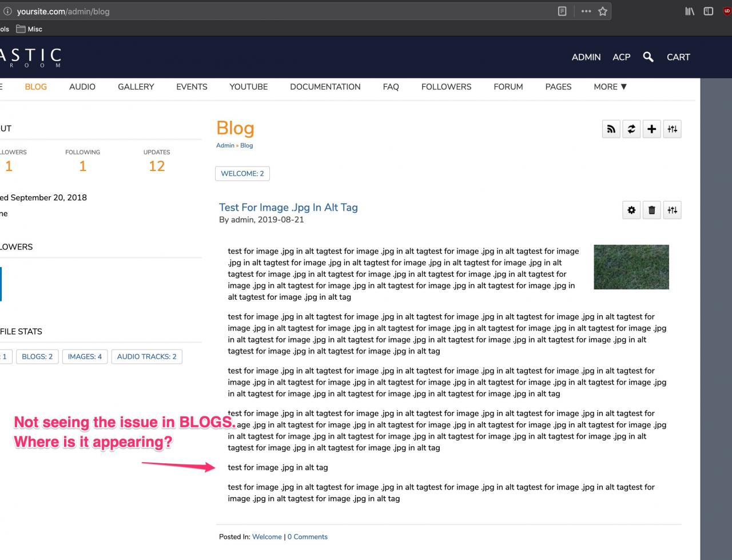Expand the MORE navigation menu
The image size is (732, 560).
[x=610, y=87]
